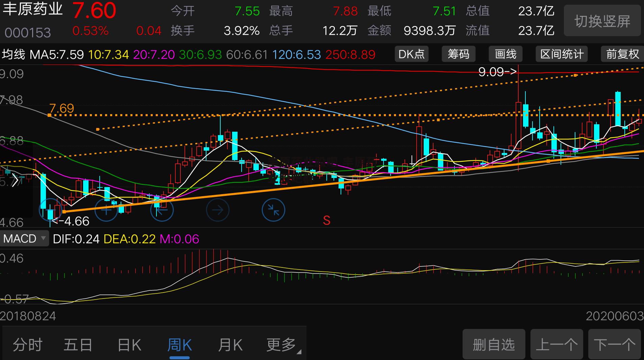
Task: Open the 画线 drawing tool
Action: [506, 54]
